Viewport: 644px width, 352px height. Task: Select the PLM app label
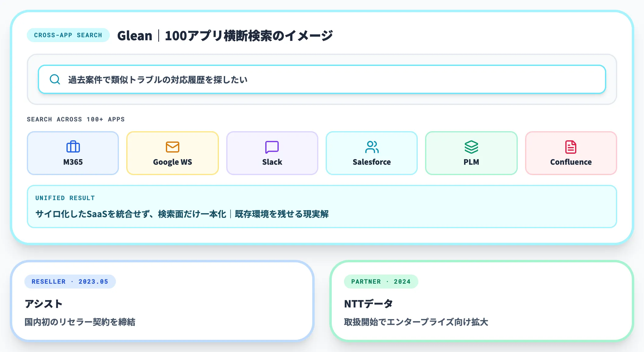click(471, 162)
